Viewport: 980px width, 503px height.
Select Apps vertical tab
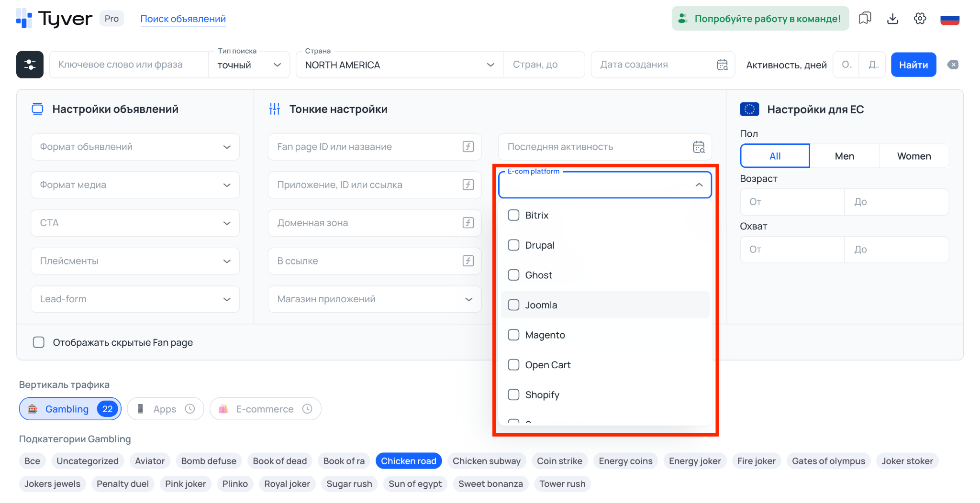pyautogui.click(x=166, y=409)
